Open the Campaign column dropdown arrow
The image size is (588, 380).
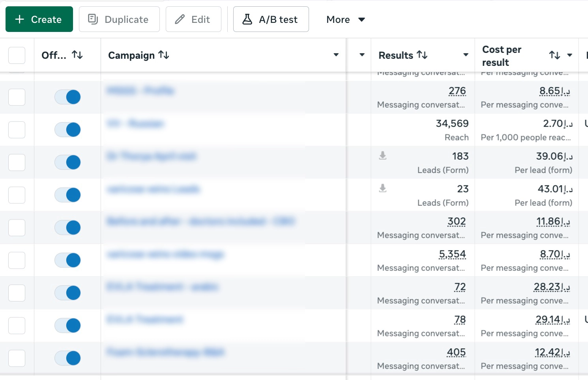pyautogui.click(x=336, y=55)
